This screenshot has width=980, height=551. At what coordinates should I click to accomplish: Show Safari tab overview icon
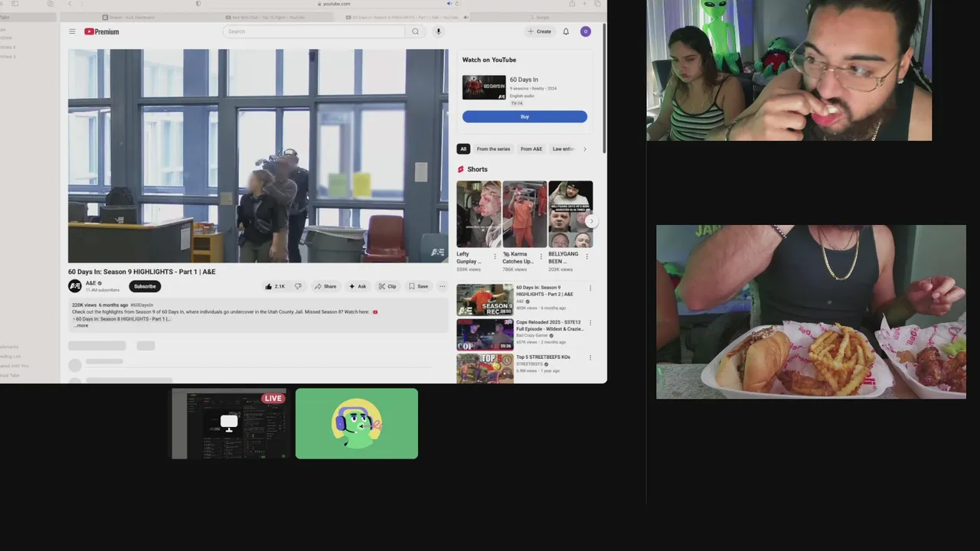pyautogui.click(x=598, y=4)
